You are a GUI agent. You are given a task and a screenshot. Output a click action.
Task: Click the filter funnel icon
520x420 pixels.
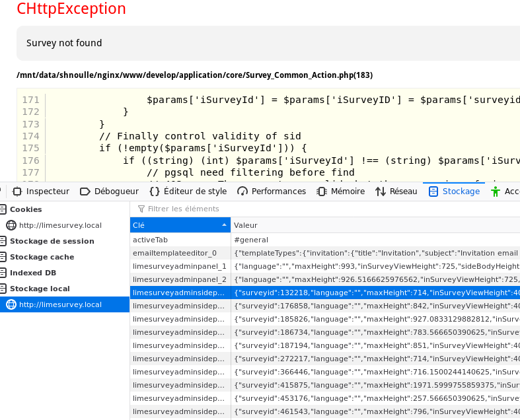tap(140, 209)
